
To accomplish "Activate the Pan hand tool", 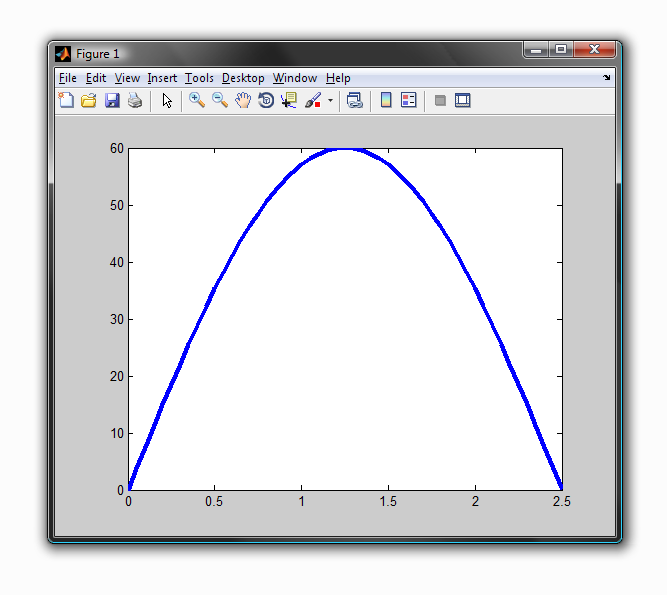I will (x=243, y=100).
